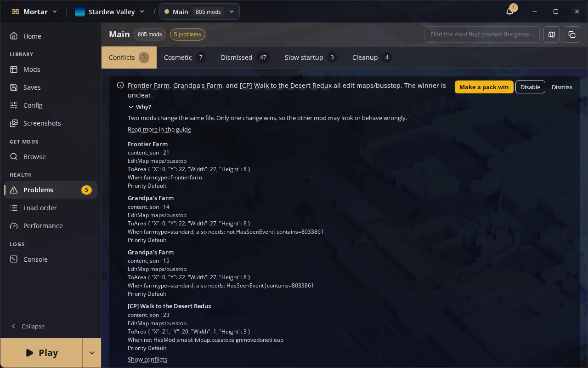
Task: Open the Load order page
Action: (51, 208)
